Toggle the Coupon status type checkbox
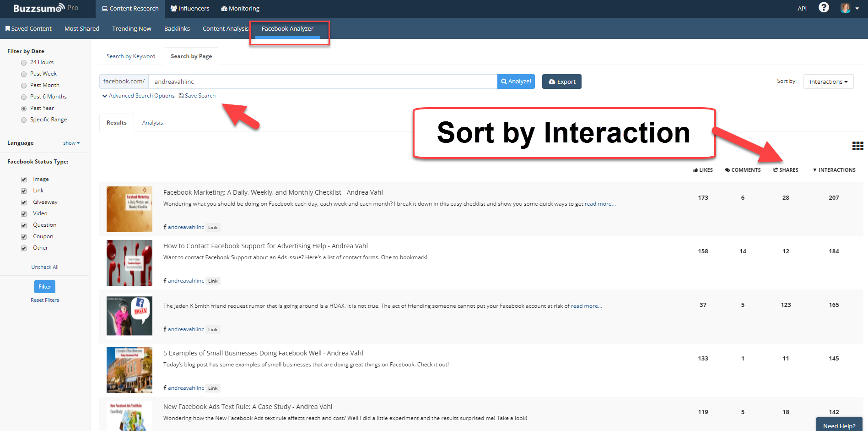Image resolution: width=868 pixels, height=431 pixels. 24,237
